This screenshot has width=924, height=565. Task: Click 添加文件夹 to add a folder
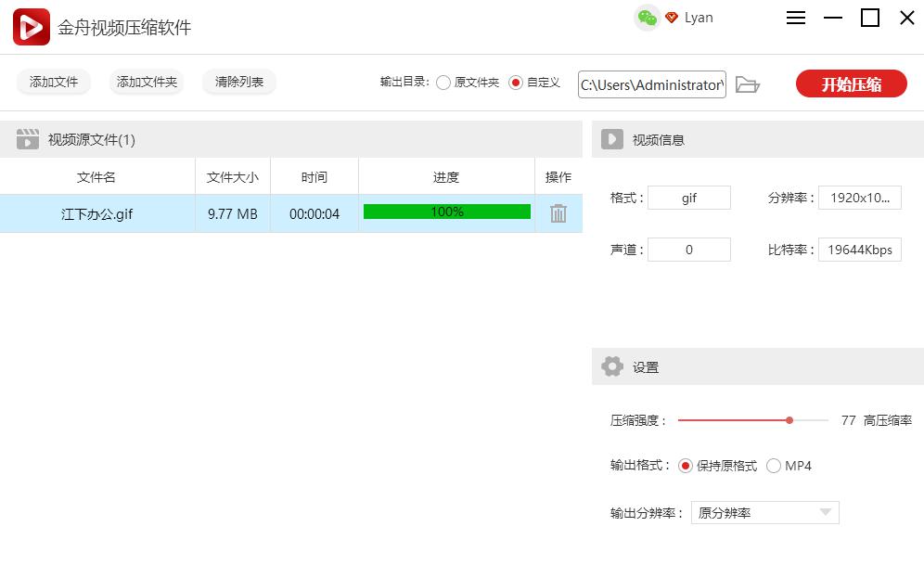point(146,82)
